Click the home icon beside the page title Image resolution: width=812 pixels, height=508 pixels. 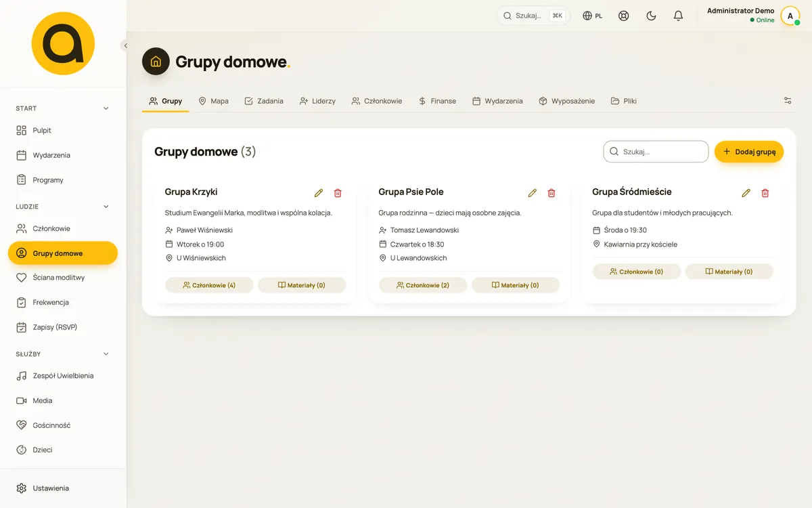point(156,62)
